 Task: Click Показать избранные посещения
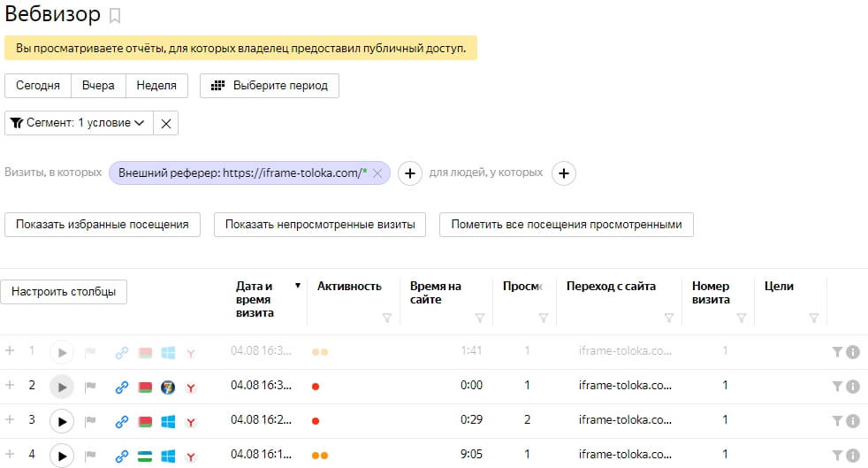103,225
